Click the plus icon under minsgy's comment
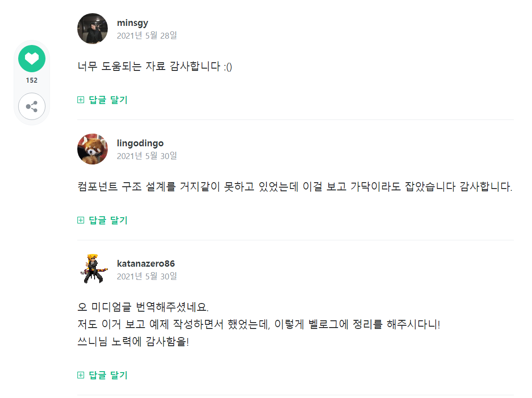The width and height of the screenshot is (532, 398). click(81, 100)
